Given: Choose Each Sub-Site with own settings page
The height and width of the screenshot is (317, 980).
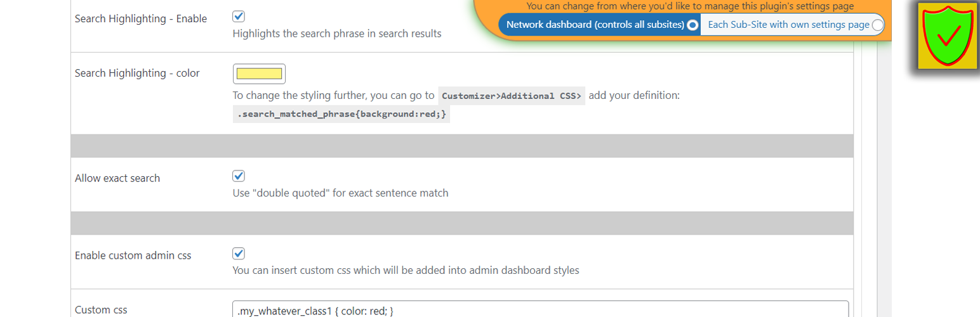Looking at the screenshot, I should (x=877, y=25).
